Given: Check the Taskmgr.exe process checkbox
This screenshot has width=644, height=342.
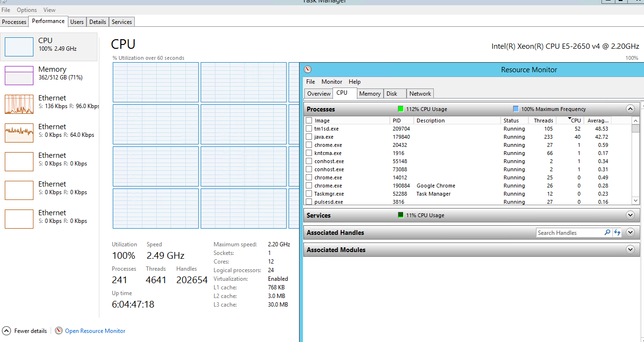Looking at the screenshot, I should coord(309,194).
